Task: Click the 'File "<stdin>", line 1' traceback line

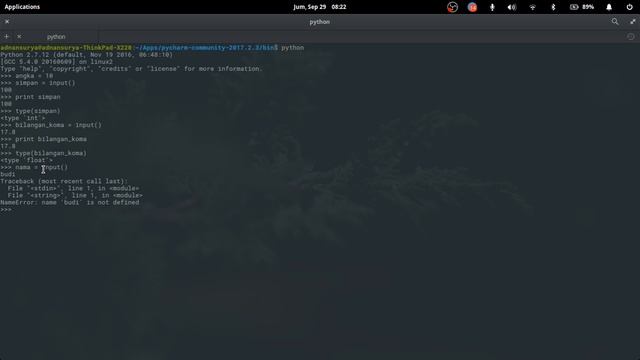Action: coord(73,189)
